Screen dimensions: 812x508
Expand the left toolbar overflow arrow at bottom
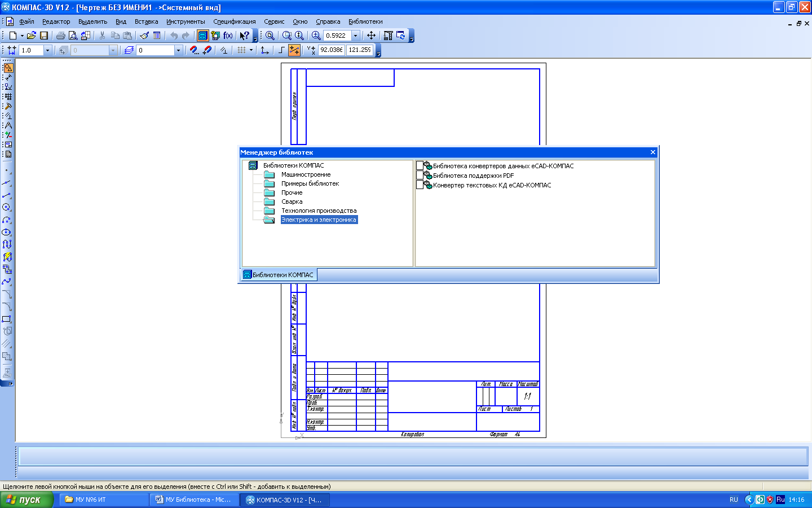coord(7,384)
